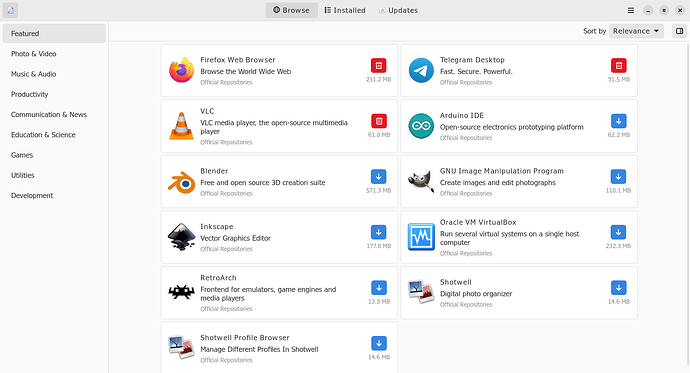Click the Inkscape mountain logo
This screenshot has height=373, width=690.
pyautogui.click(x=181, y=237)
